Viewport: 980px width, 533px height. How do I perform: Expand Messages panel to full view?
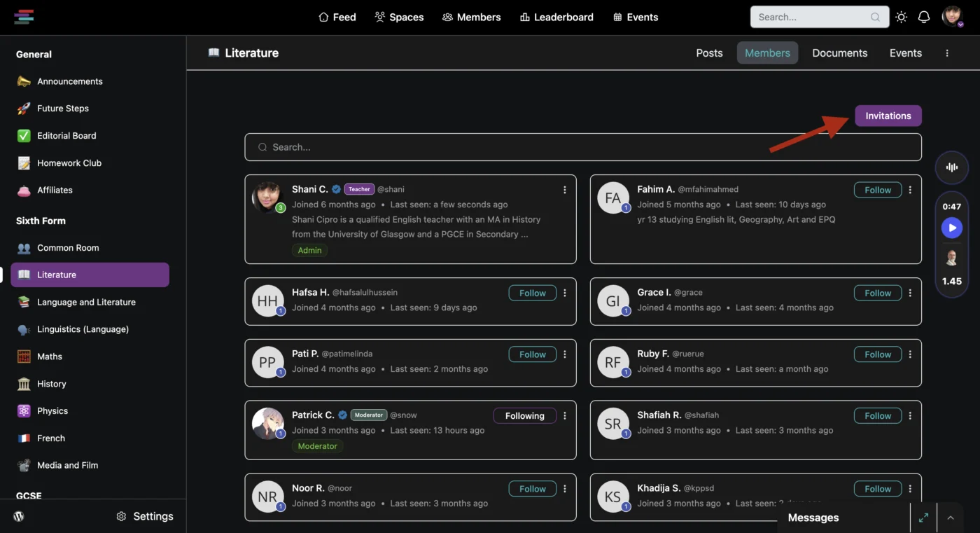tap(923, 518)
